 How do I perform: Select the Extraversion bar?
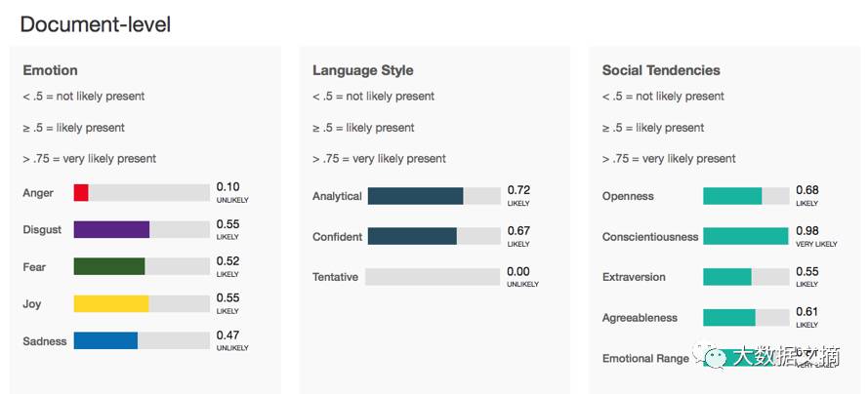tap(746, 277)
